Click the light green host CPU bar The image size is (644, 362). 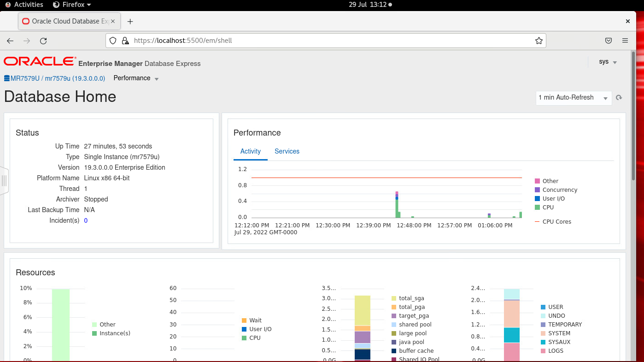(61, 325)
